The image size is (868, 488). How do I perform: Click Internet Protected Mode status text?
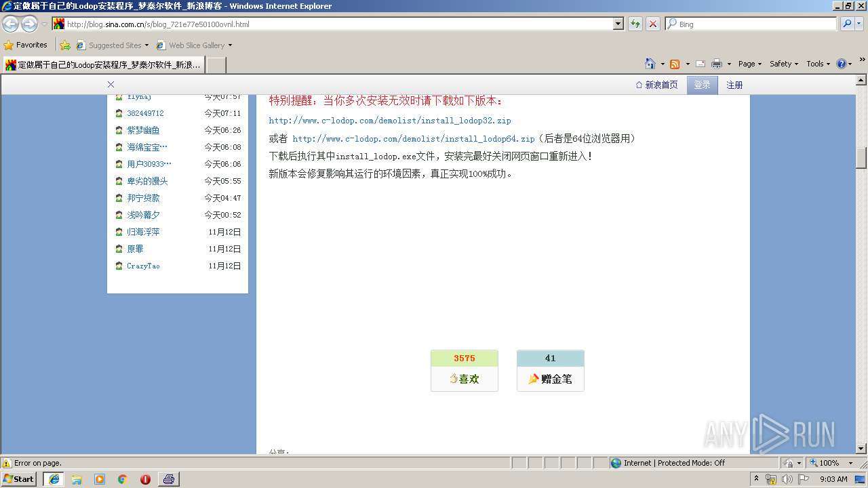tap(674, 463)
